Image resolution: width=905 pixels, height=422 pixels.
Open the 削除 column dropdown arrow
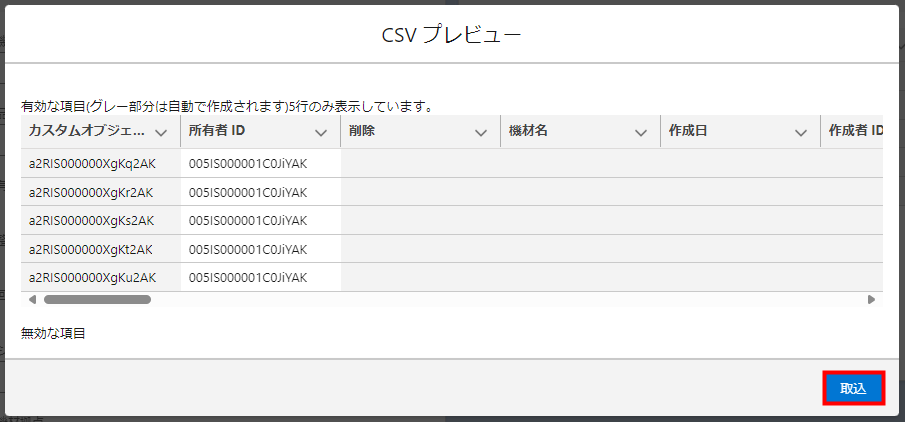[481, 132]
